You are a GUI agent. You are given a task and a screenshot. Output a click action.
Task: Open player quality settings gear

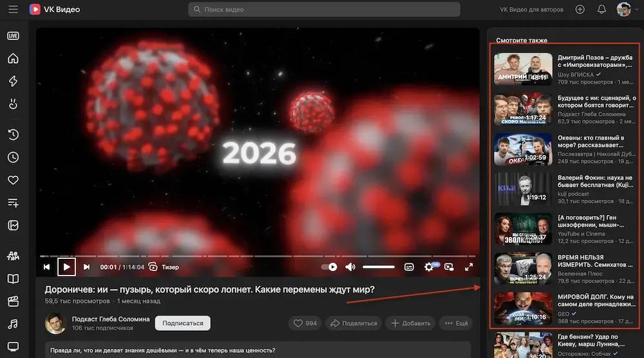pos(429,267)
